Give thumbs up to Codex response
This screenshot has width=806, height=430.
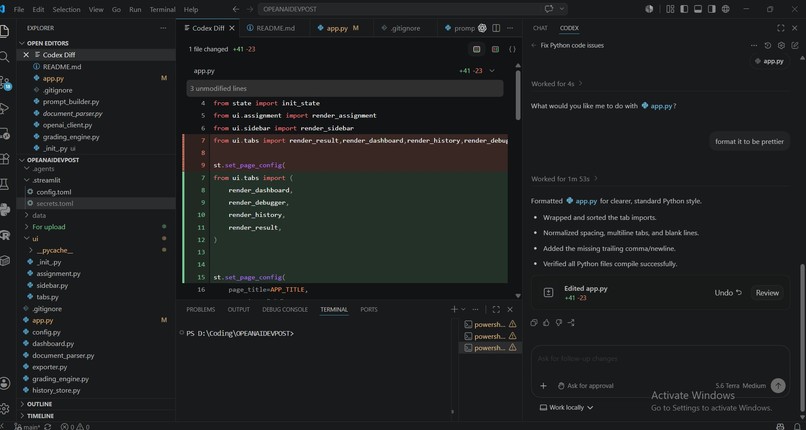(546, 323)
